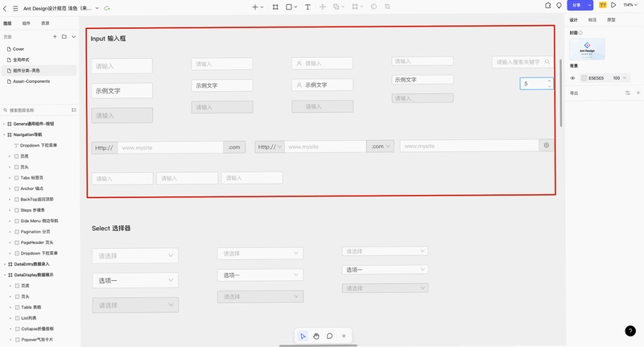Click the info icon next to 封面
The width and height of the screenshot is (644, 347).
pos(580,33)
